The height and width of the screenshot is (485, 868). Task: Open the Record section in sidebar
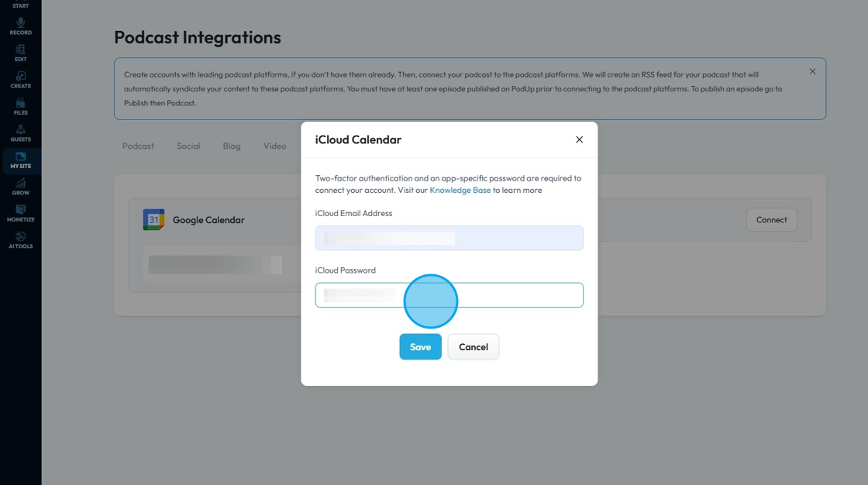(x=21, y=26)
